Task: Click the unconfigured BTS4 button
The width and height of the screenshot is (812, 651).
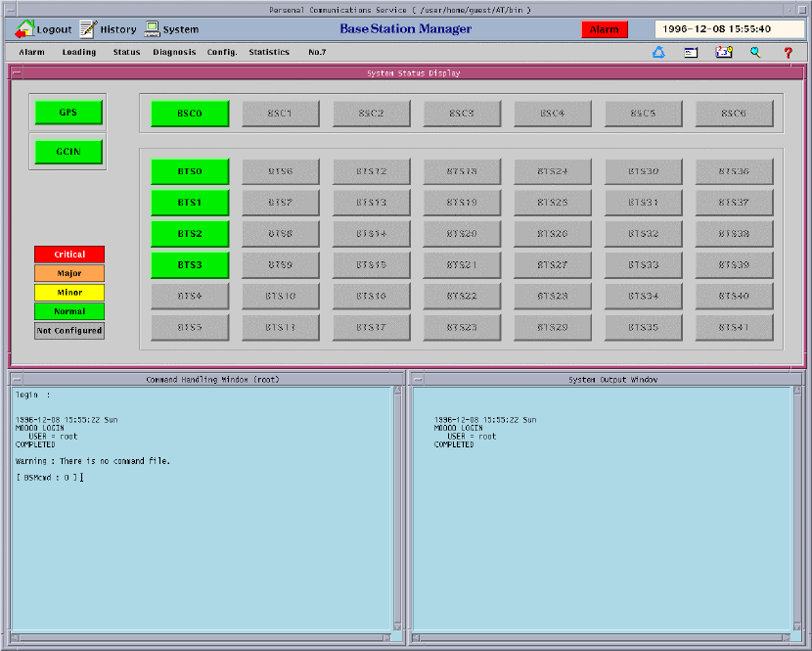Action: click(x=190, y=296)
